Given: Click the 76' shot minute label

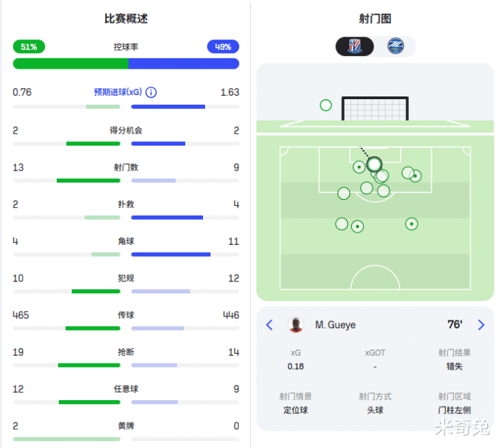Looking at the screenshot, I should click(x=455, y=325).
